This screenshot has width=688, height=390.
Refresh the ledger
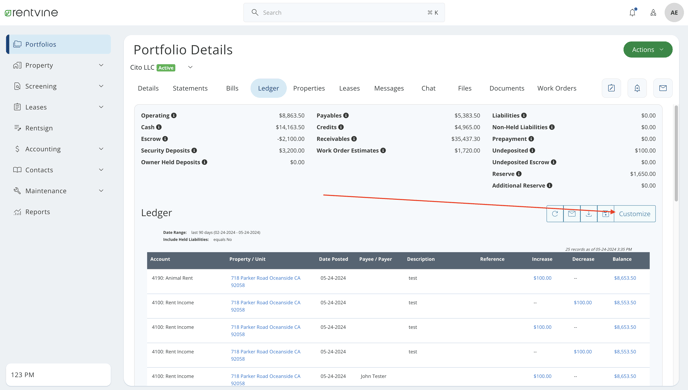[555, 214]
